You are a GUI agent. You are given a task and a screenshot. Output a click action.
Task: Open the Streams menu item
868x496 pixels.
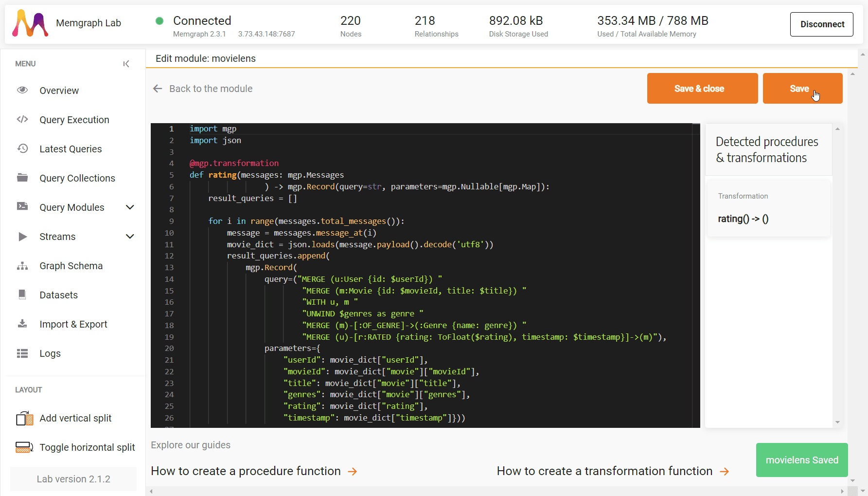click(x=57, y=237)
